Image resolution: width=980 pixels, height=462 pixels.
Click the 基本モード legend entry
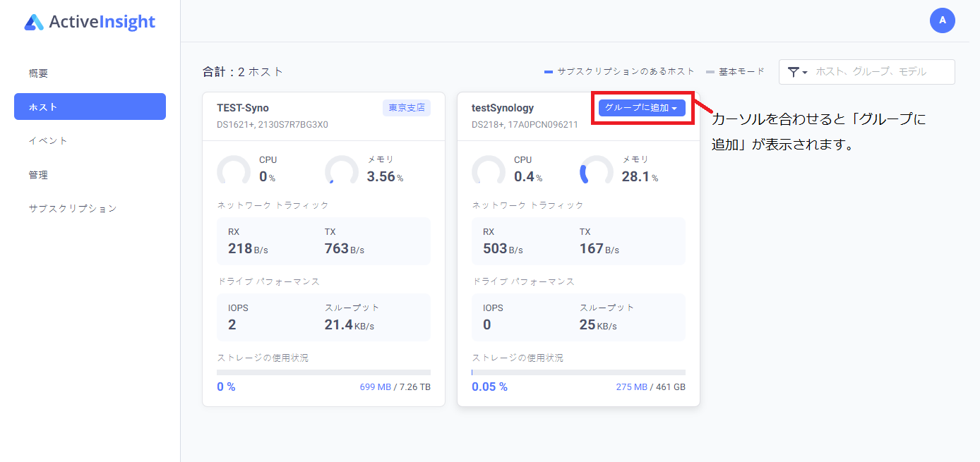(735, 72)
